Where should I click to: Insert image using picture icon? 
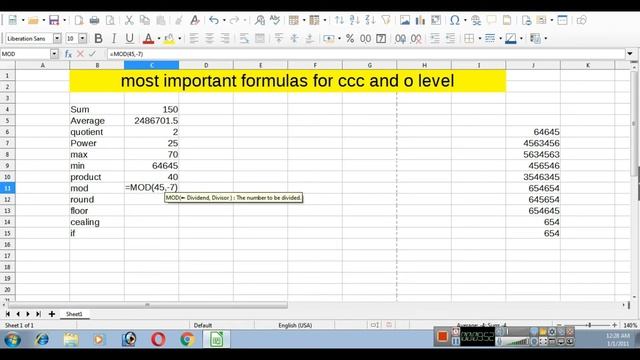[405, 20]
